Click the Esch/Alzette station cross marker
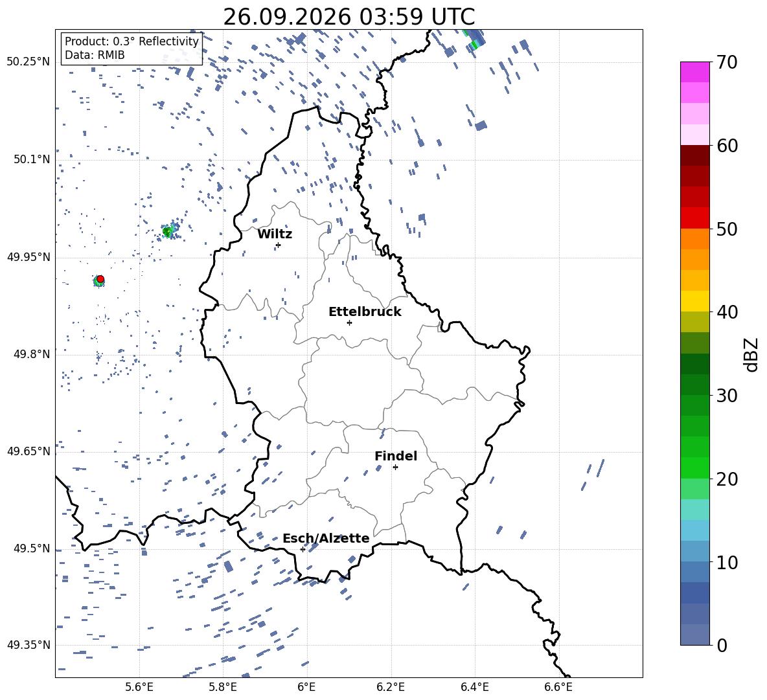The height and width of the screenshot is (700, 767). [x=303, y=549]
